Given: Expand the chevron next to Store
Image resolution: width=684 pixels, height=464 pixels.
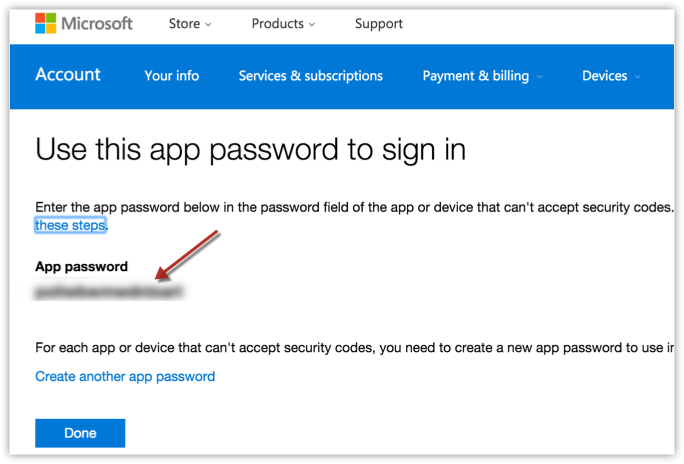Looking at the screenshot, I should coord(208,24).
